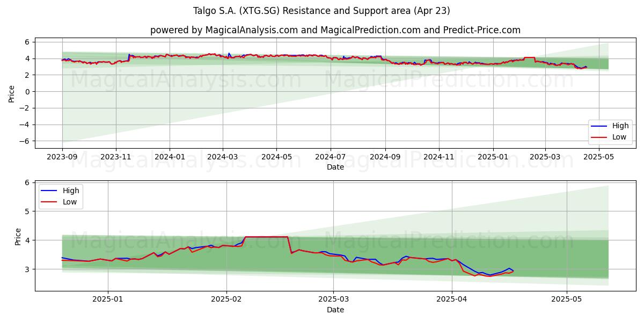This screenshot has width=644, height=322.
Task: Click the 'Date' x-axis label of bottom chart
Action: pyautogui.click(x=335, y=310)
